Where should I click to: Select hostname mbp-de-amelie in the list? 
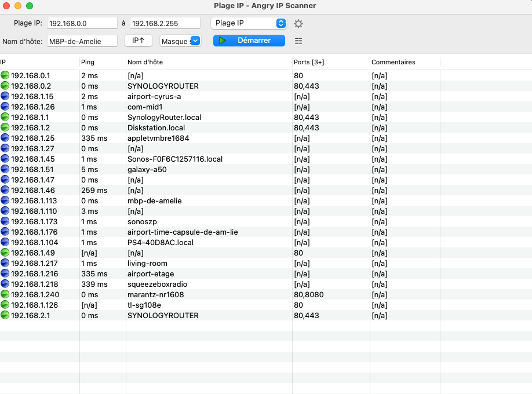[x=154, y=200]
